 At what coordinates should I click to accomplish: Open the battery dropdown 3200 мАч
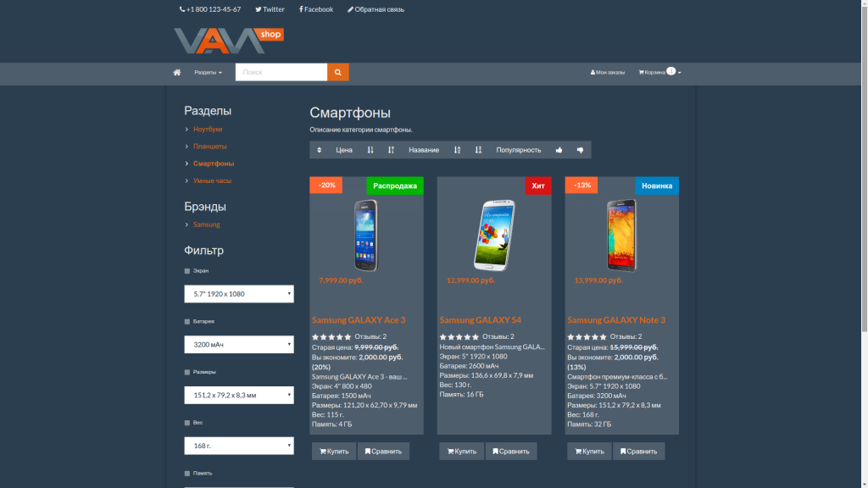[x=239, y=345]
